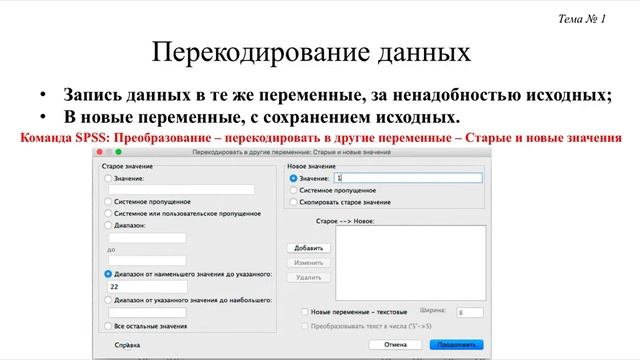The image size is (640, 360).
Task: Click the yellow minimize window button
Action: 109,152
